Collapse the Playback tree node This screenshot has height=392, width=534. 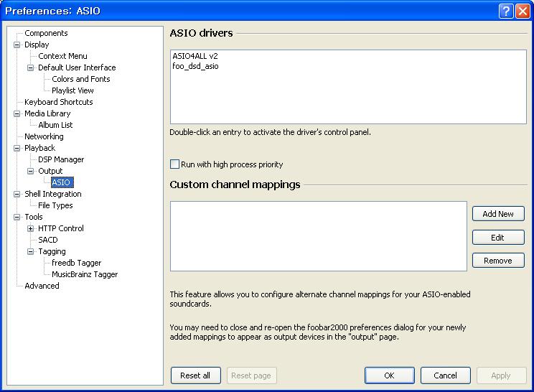pos(17,148)
